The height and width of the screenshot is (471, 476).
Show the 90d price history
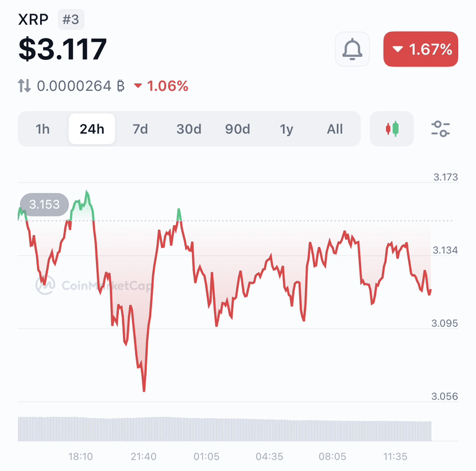(237, 129)
